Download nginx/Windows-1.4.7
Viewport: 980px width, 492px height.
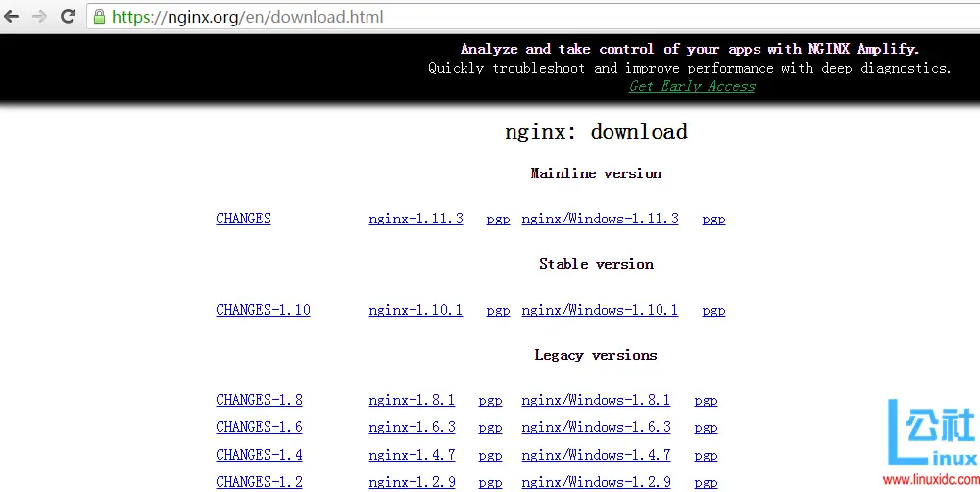click(596, 455)
